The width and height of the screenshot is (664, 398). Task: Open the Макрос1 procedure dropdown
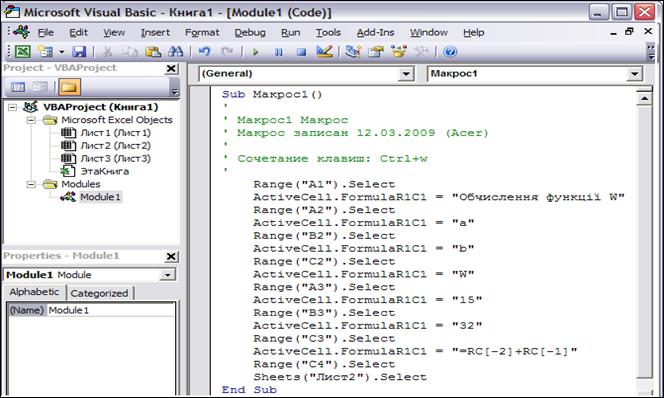634,74
